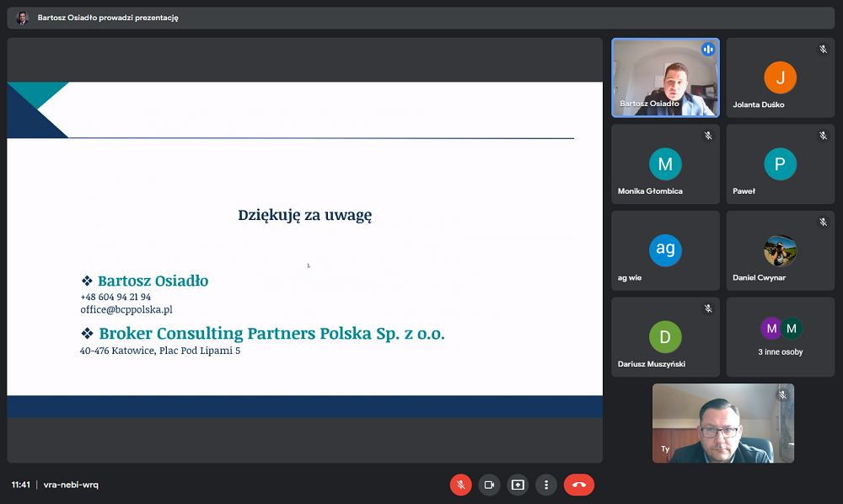Click Daniel Cwynar's profile photo avatar
The image size is (843, 504).
pos(780,250)
